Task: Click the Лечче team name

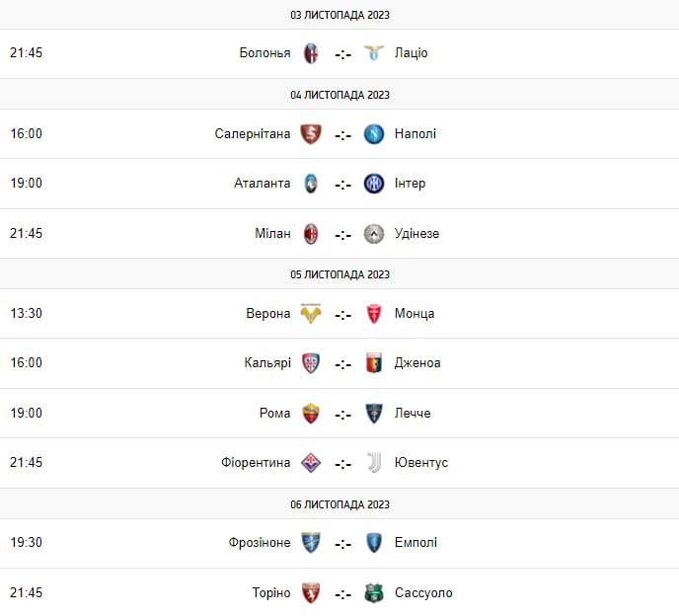Action: tap(413, 413)
